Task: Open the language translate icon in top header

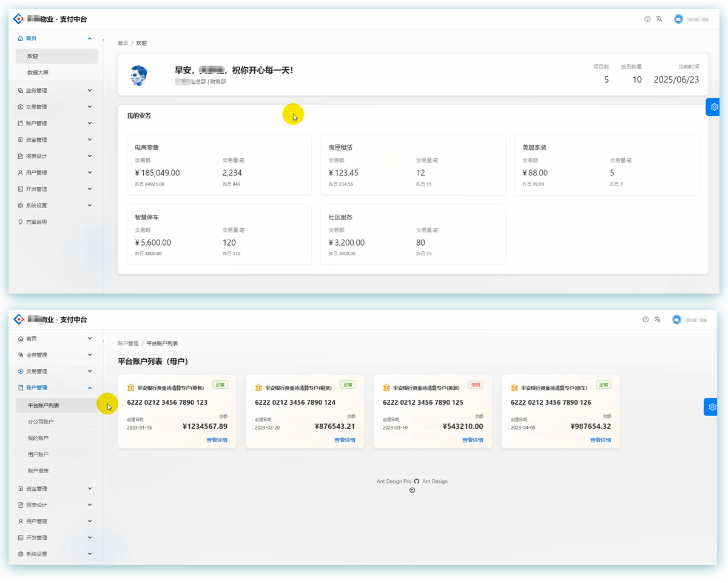Action: [x=659, y=19]
